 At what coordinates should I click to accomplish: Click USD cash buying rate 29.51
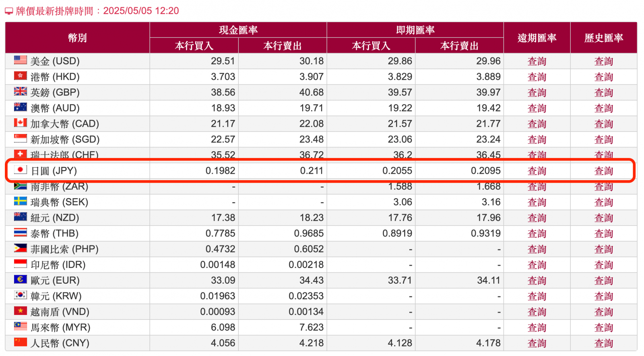[x=223, y=61]
